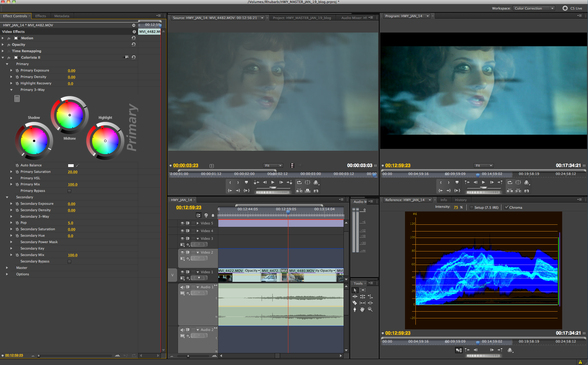Select the Slide tool
This screenshot has width=588, height=365.
point(370,303)
